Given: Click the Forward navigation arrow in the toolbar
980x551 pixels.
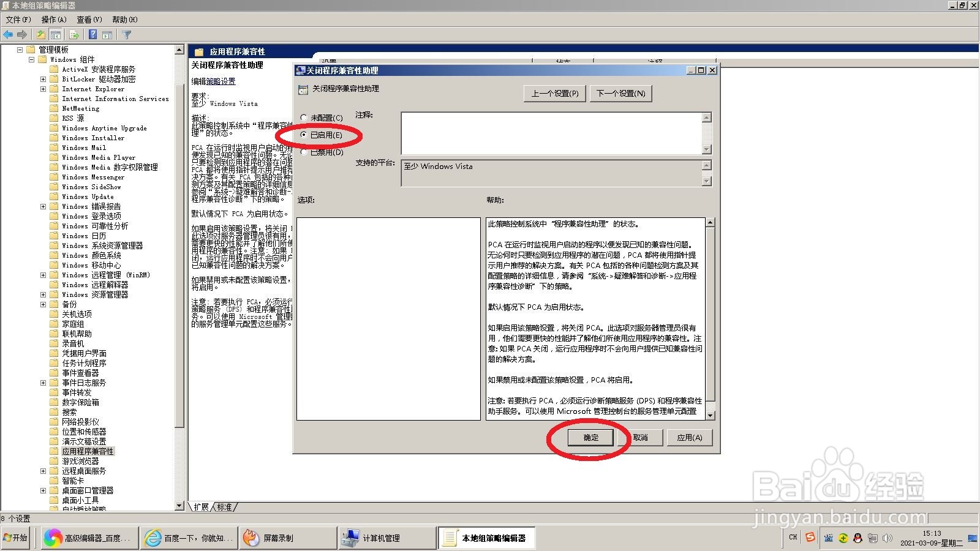Looking at the screenshot, I should pos(22,34).
